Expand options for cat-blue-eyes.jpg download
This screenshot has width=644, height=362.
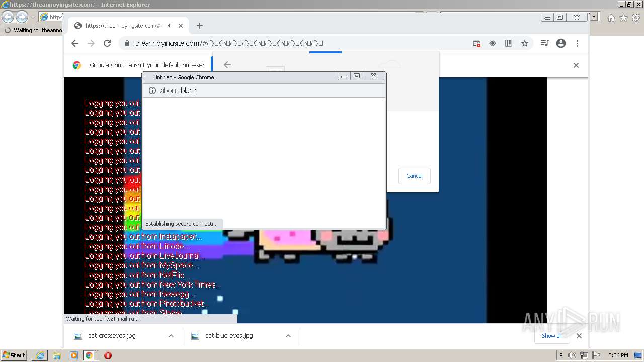pyautogui.click(x=288, y=336)
